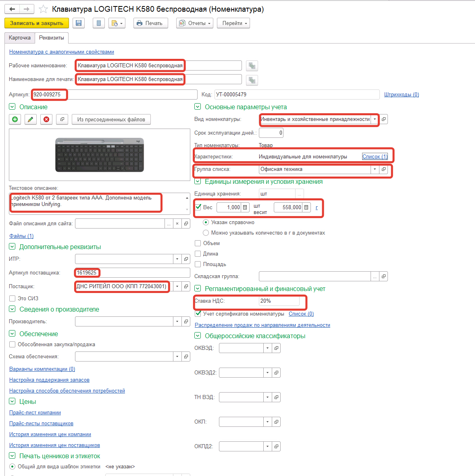This screenshot has height=476, width=475.
Task: Switch to the Карточка tab
Action: click(20, 37)
